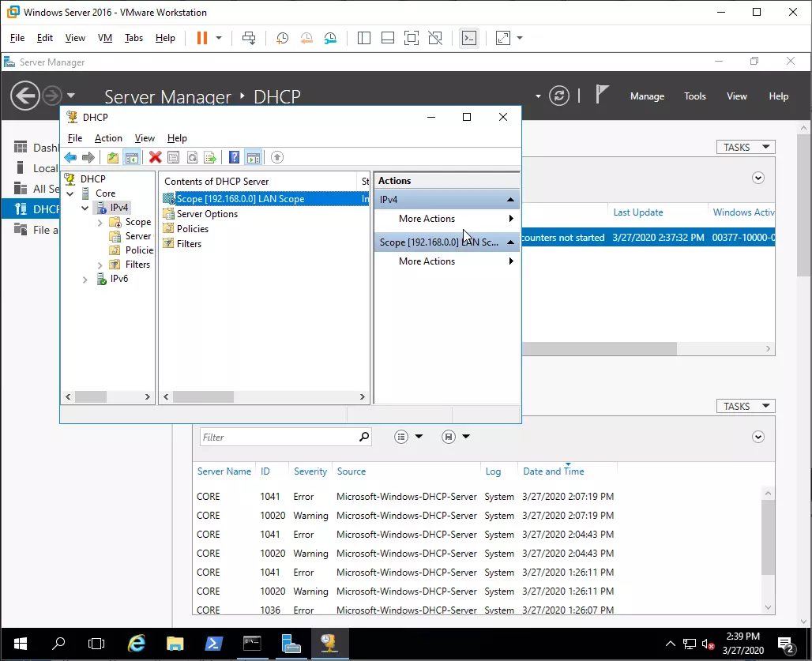Click the events list vertical scrollbar
This screenshot has height=661, width=812.
pos(768,537)
